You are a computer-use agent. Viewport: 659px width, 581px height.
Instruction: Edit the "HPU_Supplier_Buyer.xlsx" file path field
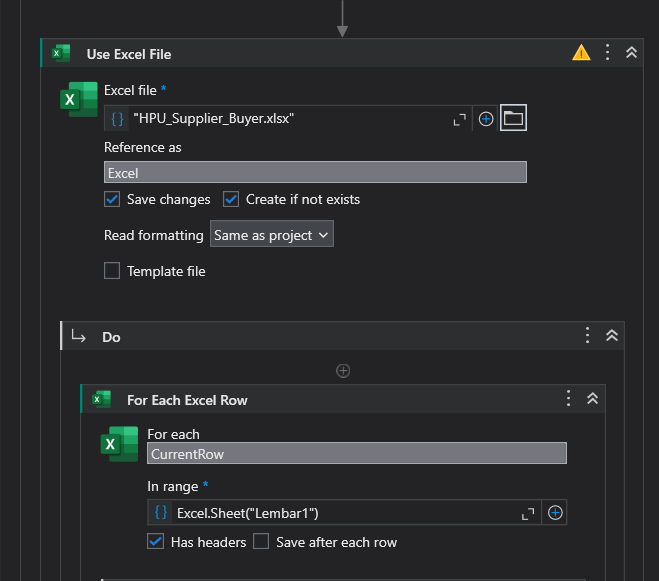pos(289,119)
